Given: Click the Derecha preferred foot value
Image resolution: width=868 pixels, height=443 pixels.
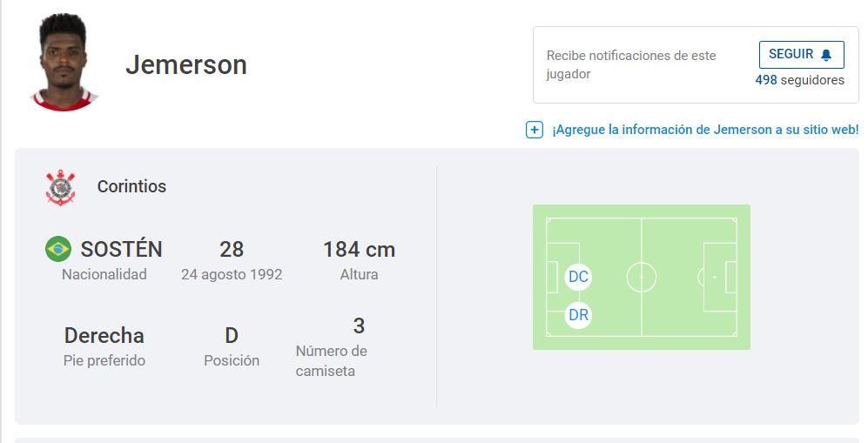Looking at the screenshot, I should point(104,336).
